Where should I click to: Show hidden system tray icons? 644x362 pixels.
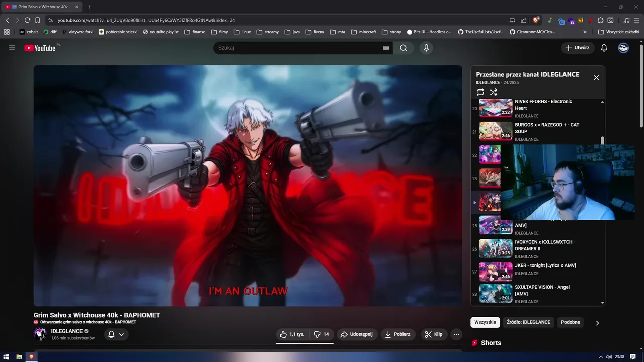[x=601, y=357]
